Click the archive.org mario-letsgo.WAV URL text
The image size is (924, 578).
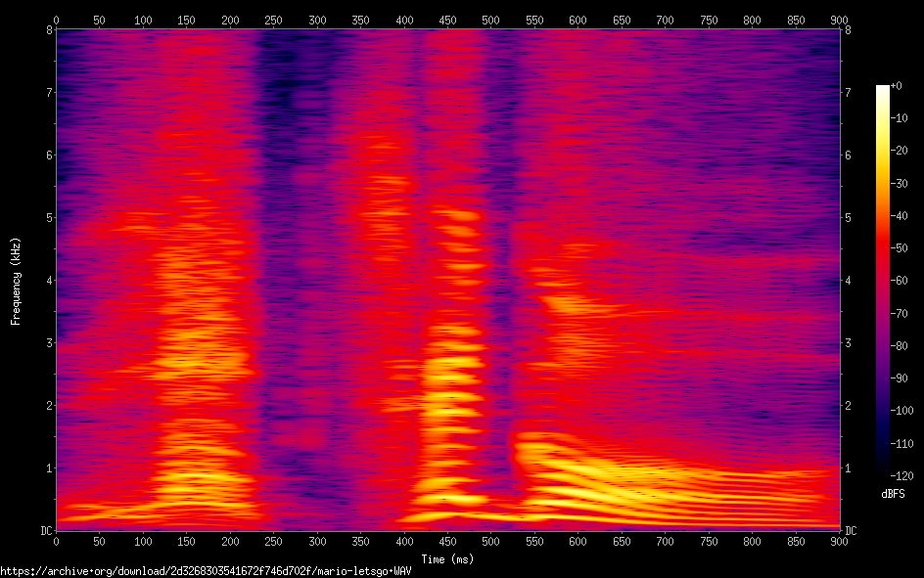pos(206,571)
